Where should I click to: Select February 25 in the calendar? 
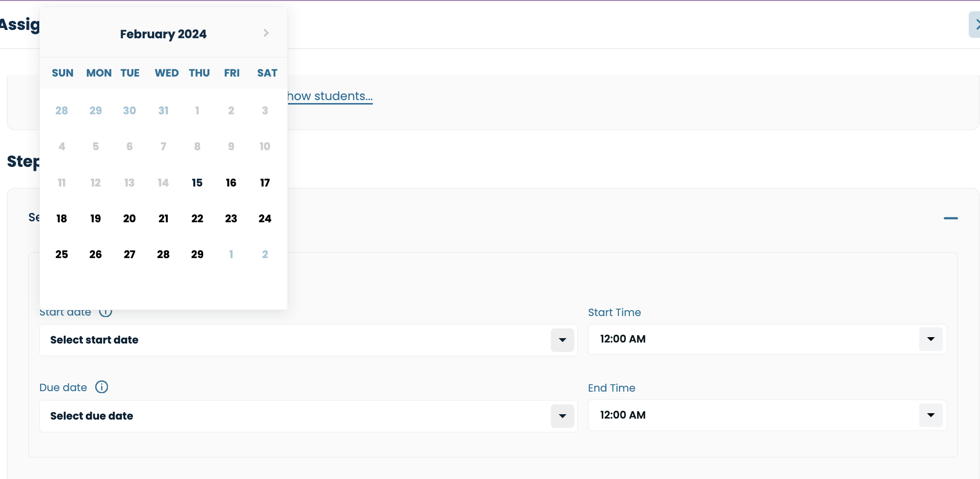pos(62,254)
